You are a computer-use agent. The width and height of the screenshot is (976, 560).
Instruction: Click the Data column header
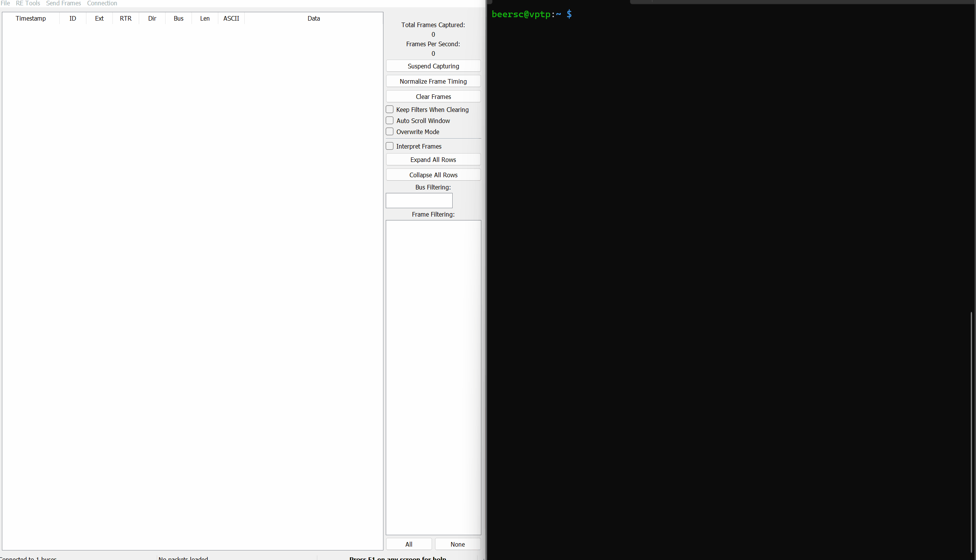tap(313, 18)
